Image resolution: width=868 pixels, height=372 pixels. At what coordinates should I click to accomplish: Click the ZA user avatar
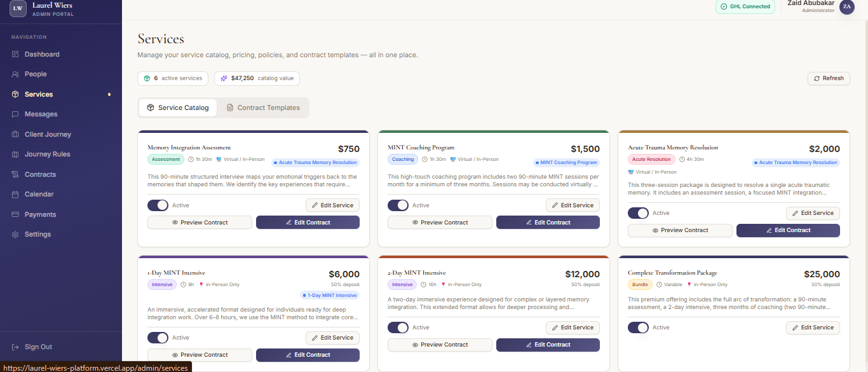tap(846, 6)
